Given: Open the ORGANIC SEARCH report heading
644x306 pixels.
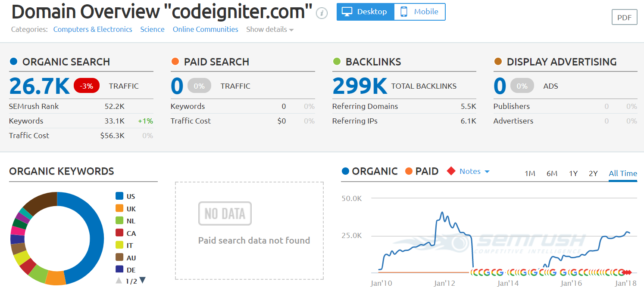Looking at the screenshot, I should tap(66, 62).
